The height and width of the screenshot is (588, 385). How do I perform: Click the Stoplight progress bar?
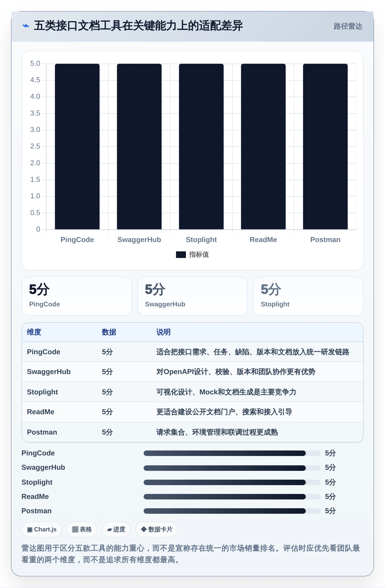point(232,482)
